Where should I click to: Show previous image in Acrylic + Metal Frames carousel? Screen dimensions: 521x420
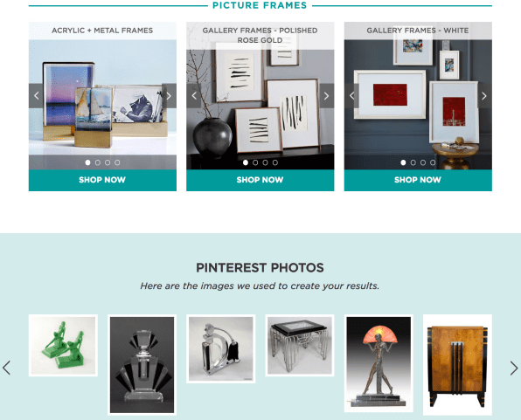click(36, 96)
